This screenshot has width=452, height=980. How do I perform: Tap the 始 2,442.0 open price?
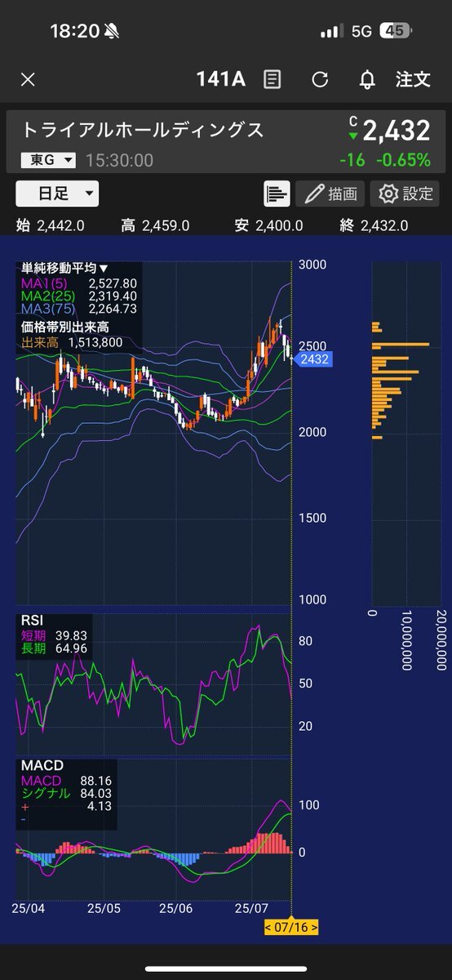coord(50,225)
